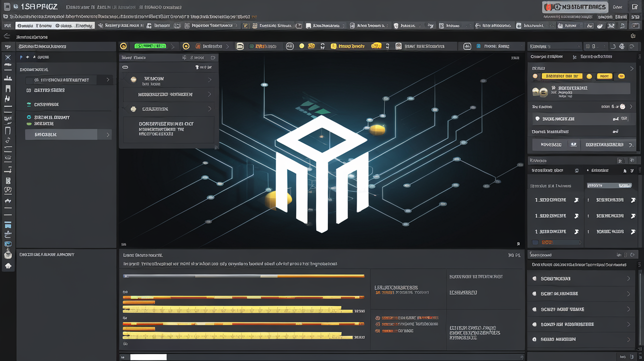The height and width of the screenshot is (361, 644).
Task: Click the highlighted button at top right header
Action: [x=575, y=7]
